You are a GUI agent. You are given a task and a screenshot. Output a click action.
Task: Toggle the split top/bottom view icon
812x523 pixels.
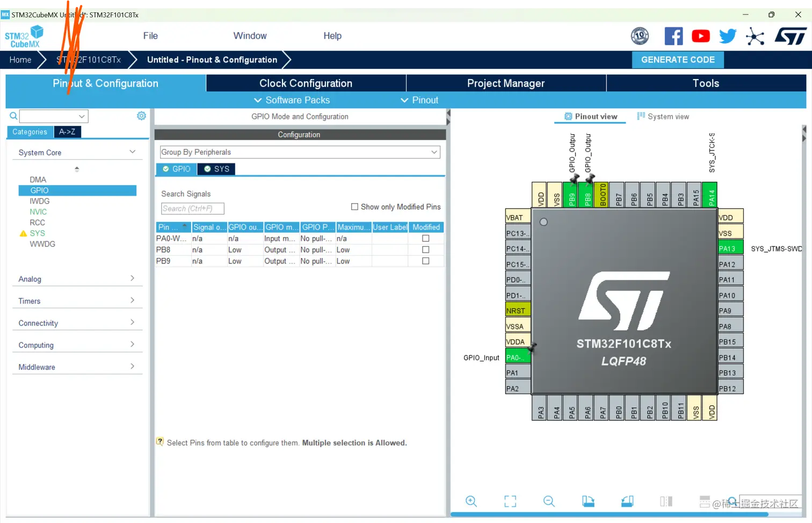click(705, 501)
